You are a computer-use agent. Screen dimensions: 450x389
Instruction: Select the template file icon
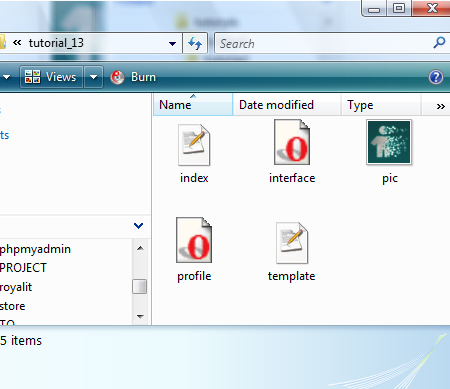292,243
